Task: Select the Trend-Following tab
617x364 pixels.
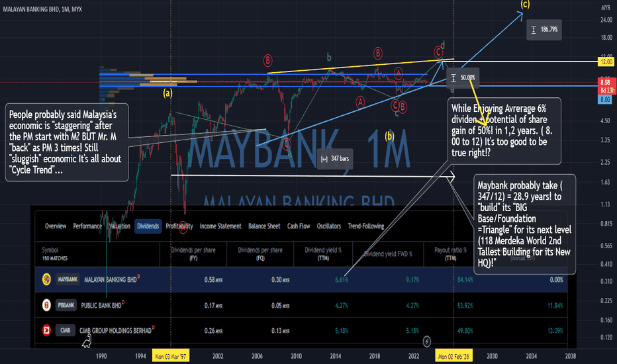Action: pyautogui.click(x=366, y=226)
